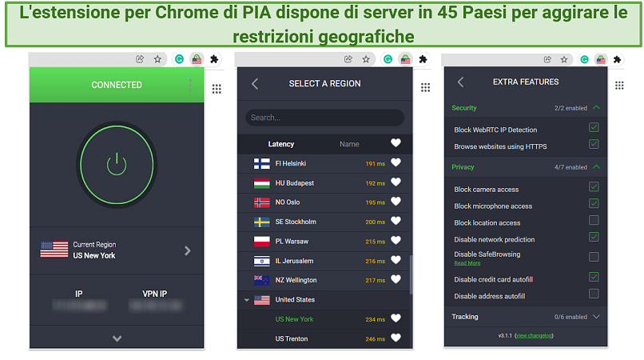Sort regions by Name
644x360 pixels.
pyautogui.click(x=349, y=144)
